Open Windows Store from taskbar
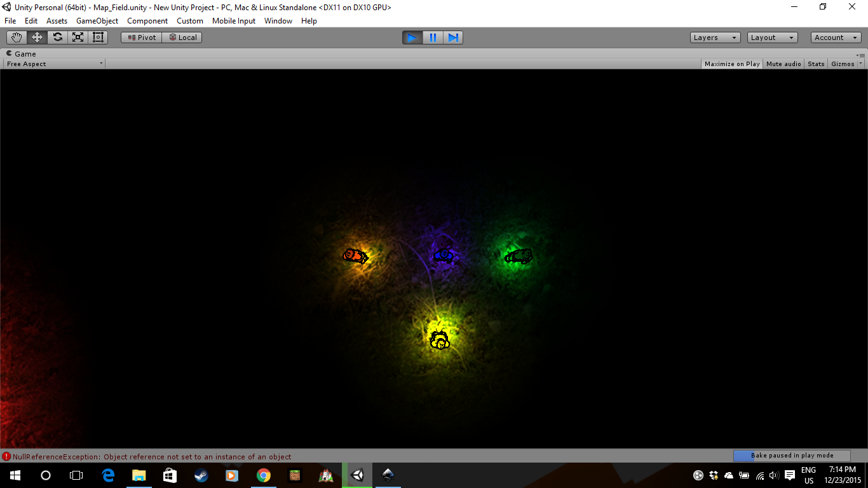Viewport: 868px width, 488px height. pos(170,475)
